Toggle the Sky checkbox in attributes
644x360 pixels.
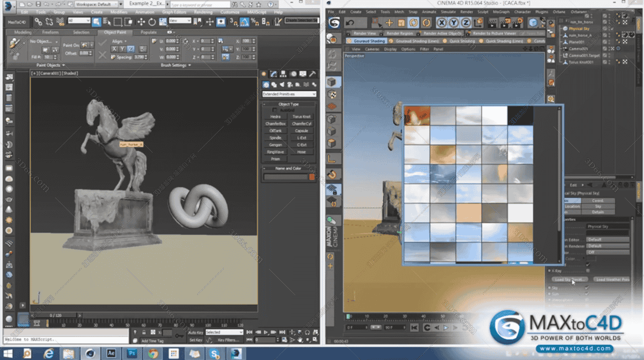point(587,288)
